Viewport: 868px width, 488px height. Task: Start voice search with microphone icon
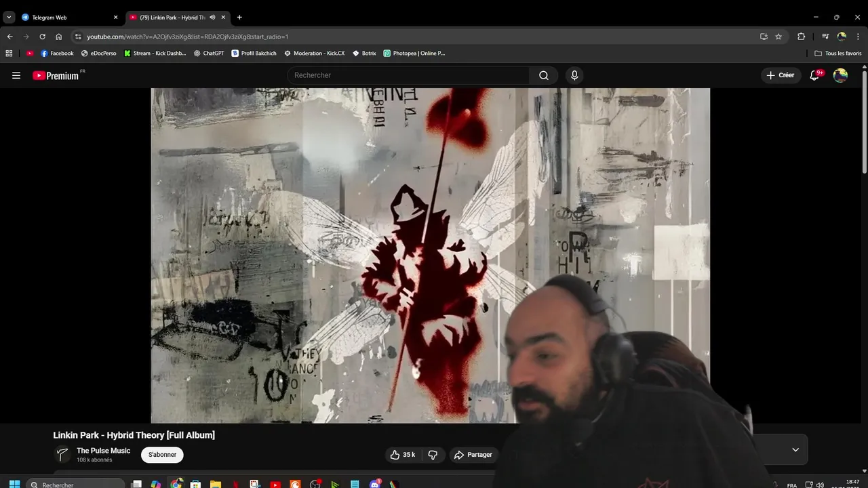(574, 75)
